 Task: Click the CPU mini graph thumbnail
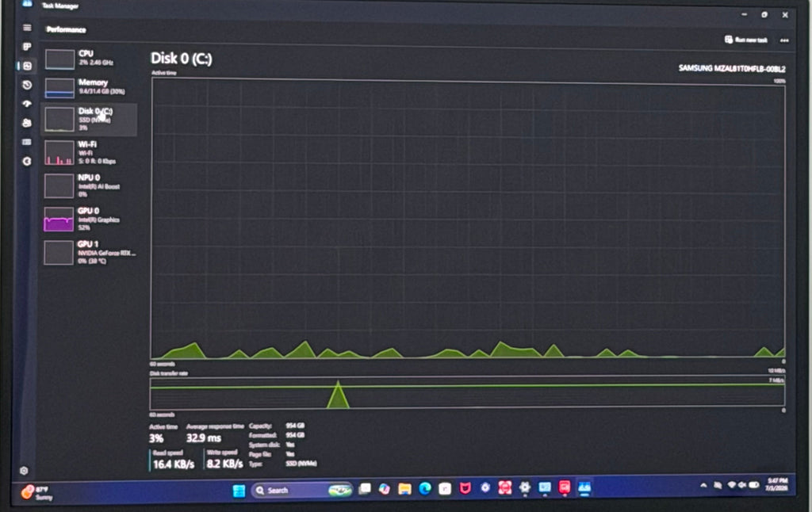tap(59, 59)
